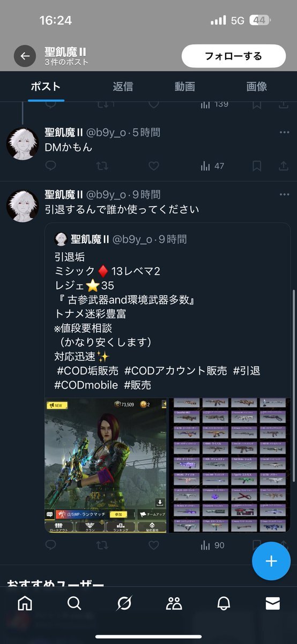Open the game character screenshot image
This screenshot has height=644, width=297.
106,465
